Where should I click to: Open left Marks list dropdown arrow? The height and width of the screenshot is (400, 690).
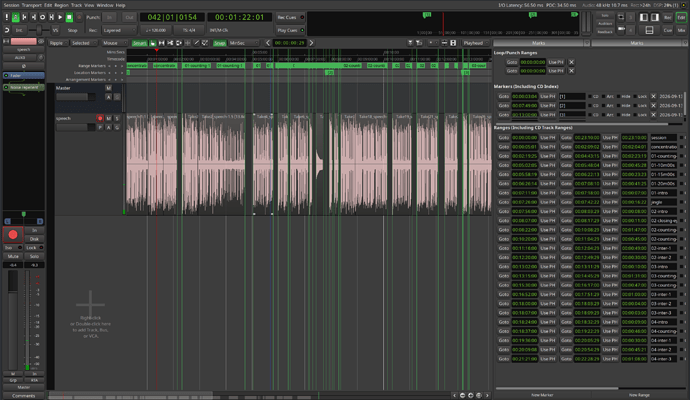click(x=587, y=43)
